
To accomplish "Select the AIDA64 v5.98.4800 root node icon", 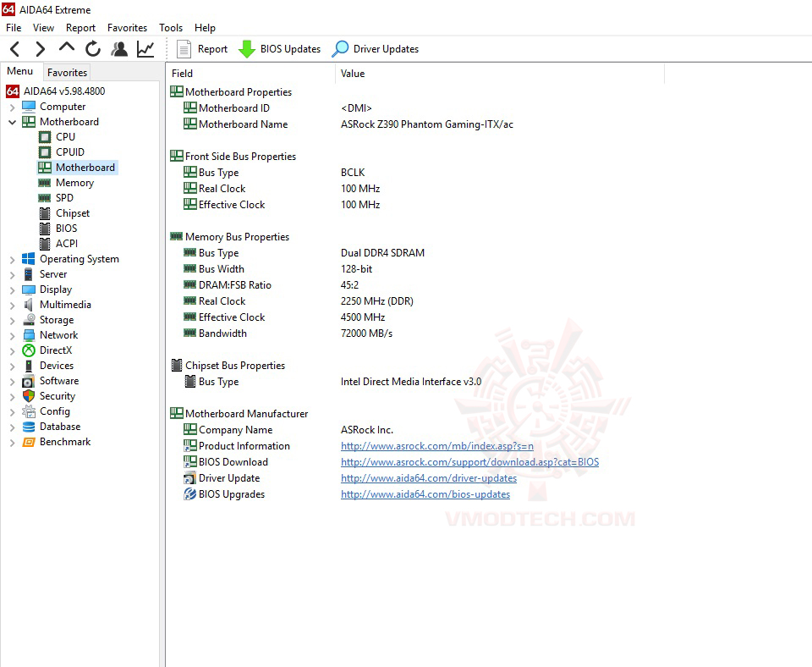I will click(x=13, y=91).
